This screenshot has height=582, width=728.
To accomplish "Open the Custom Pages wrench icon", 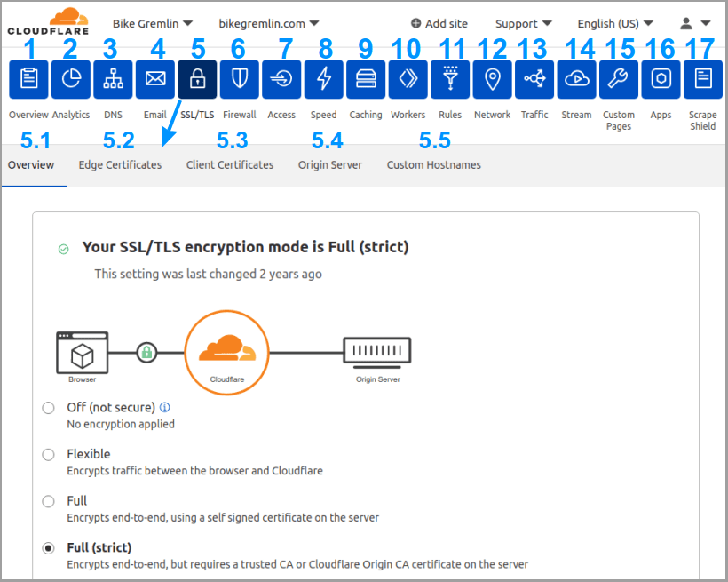I will click(x=619, y=79).
